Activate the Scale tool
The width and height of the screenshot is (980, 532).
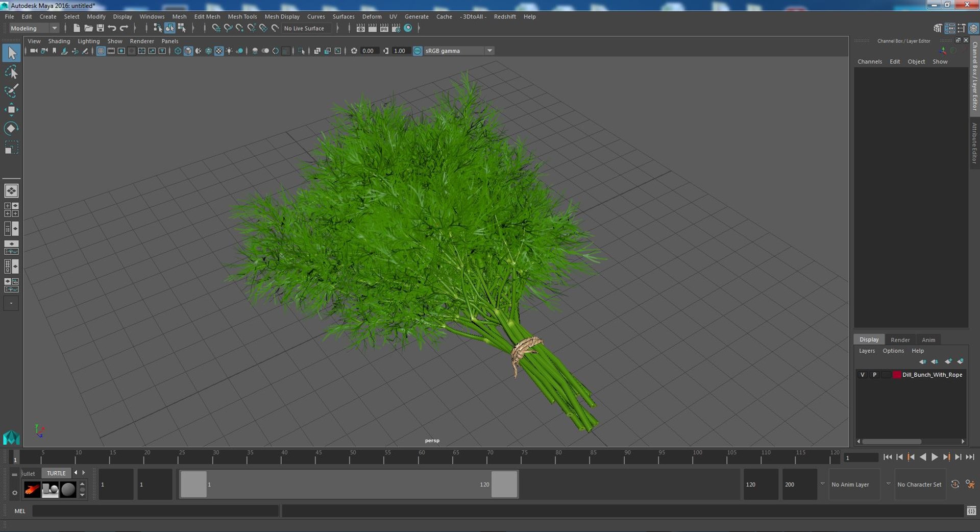tap(11, 147)
